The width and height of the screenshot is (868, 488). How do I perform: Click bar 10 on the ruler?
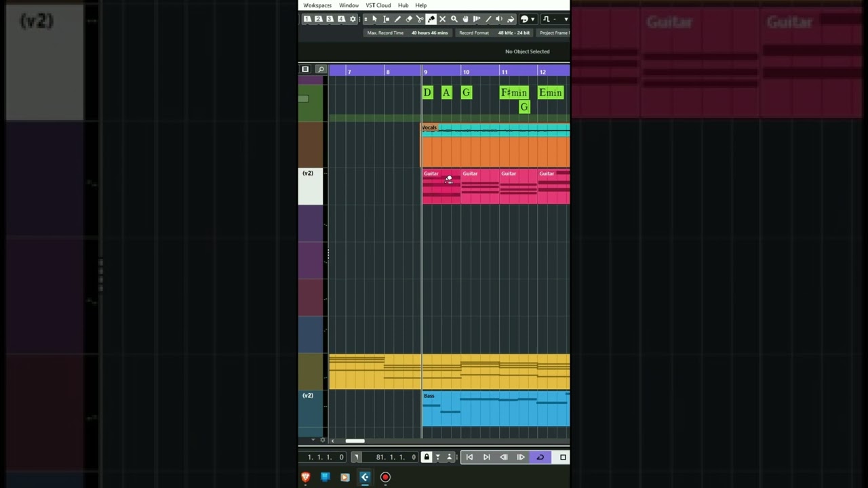[466, 72]
